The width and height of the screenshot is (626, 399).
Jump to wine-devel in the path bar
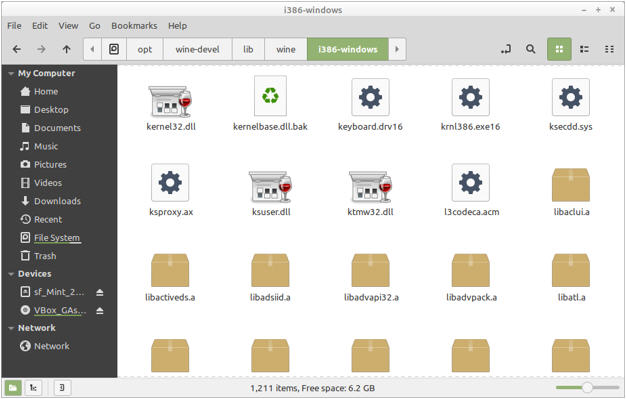click(197, 49)
